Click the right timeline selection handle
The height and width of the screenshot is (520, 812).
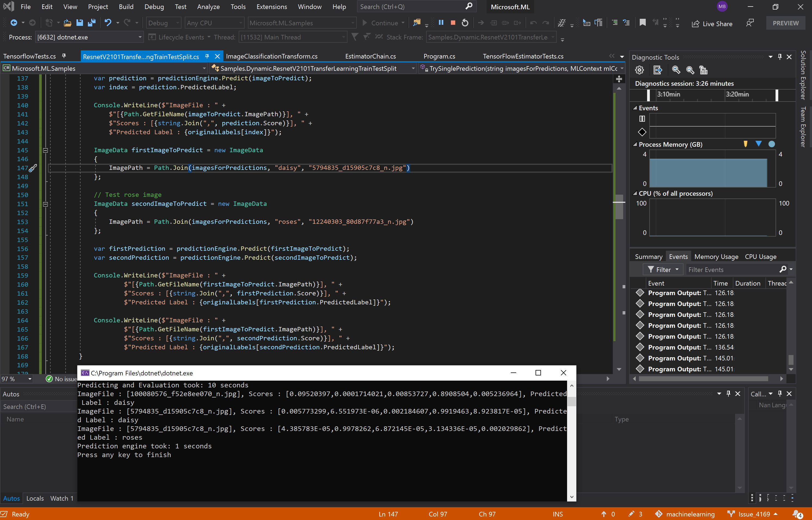777,95
